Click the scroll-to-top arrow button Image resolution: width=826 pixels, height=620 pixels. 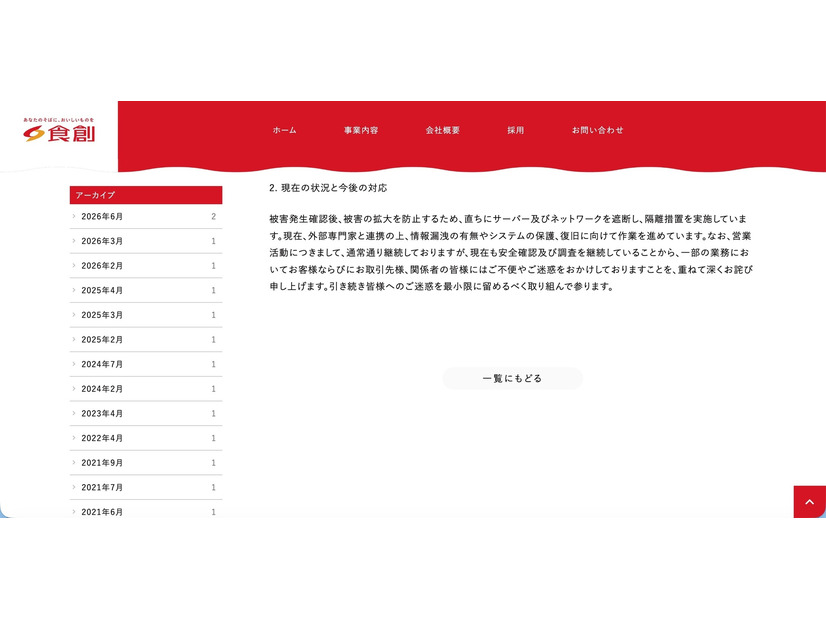[x=810, y=501]
